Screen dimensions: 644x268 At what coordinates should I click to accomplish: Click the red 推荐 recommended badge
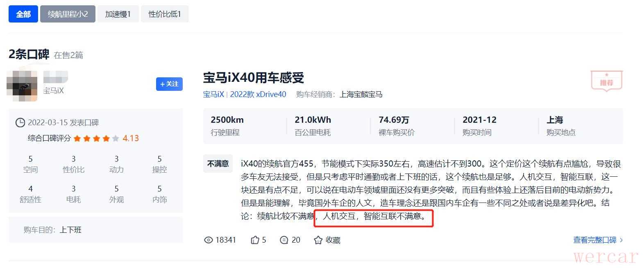(606, 81)
